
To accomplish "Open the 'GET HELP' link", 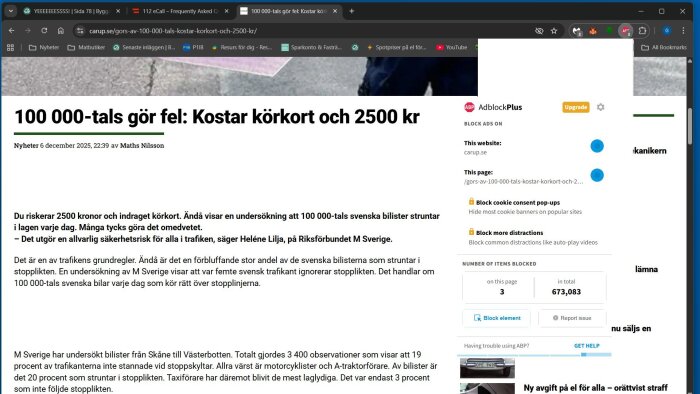I will coord(587,346).
